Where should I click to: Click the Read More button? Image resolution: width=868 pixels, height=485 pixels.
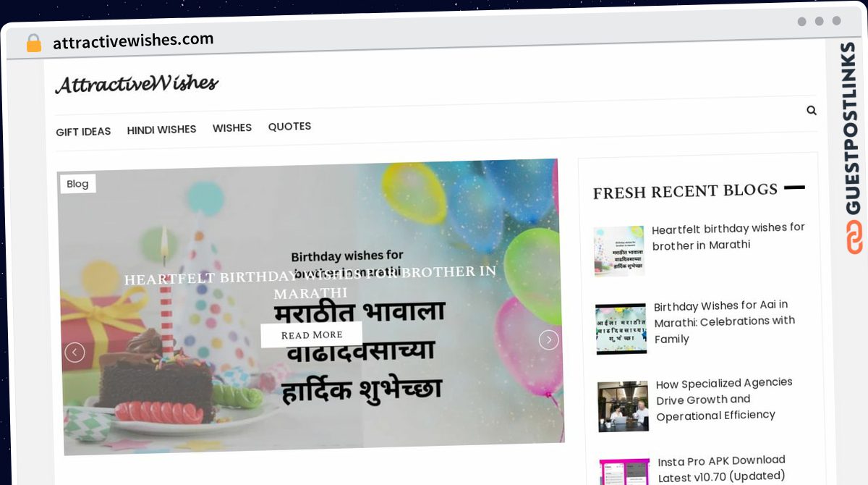(x=312, y=335)
